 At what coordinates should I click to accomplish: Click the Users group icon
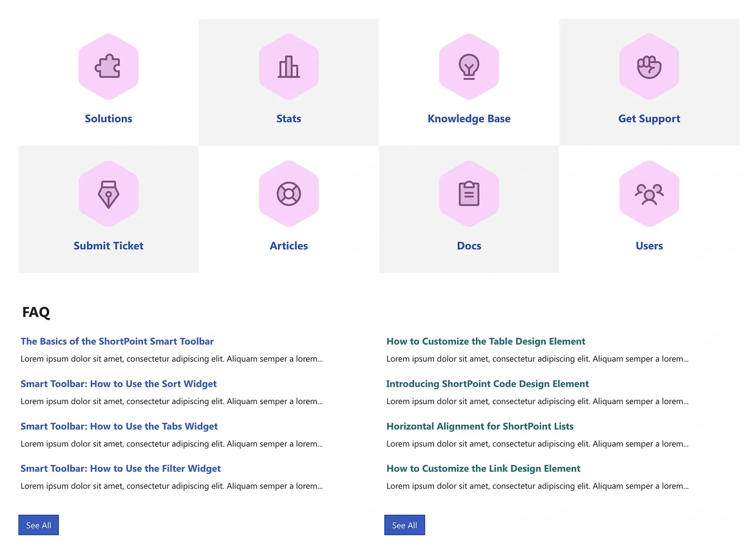(649, 194)
